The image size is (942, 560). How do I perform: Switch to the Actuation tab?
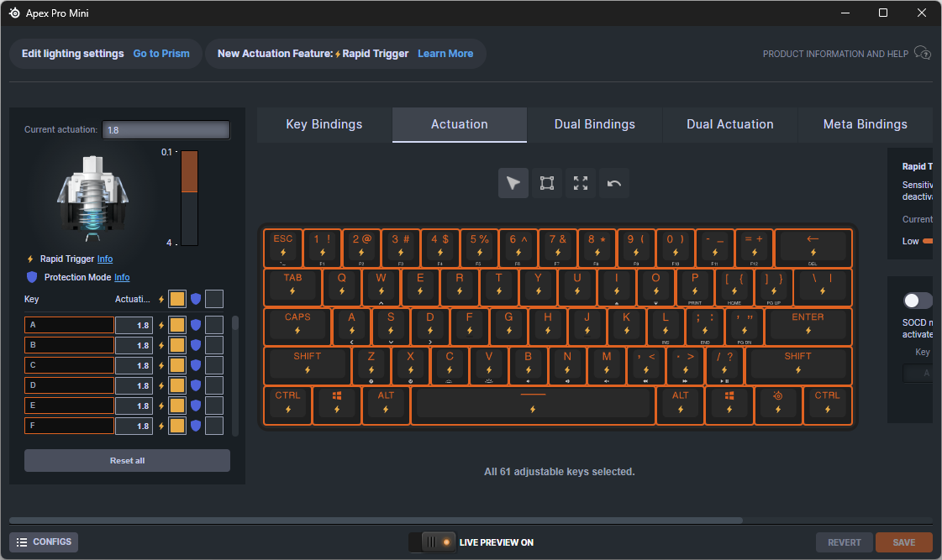coord(460,124)
